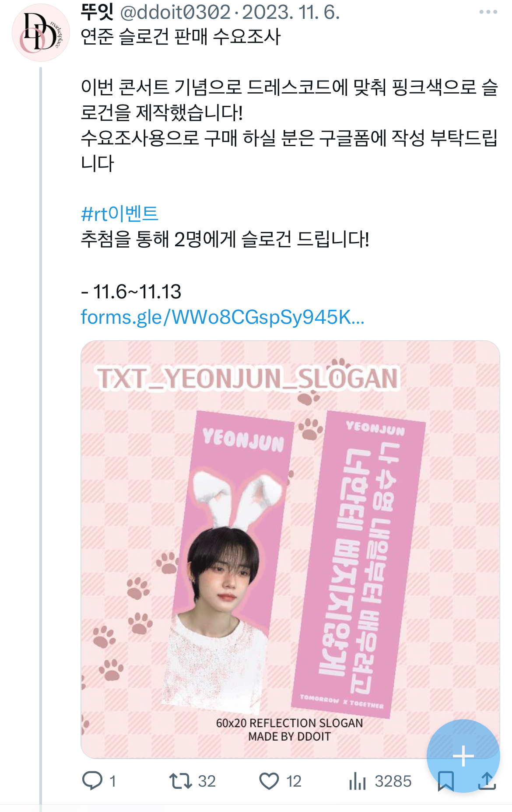Like the tweet with heart icon
Image resolution: width=512 pixels, height=812 pixels.
point(269,781)
